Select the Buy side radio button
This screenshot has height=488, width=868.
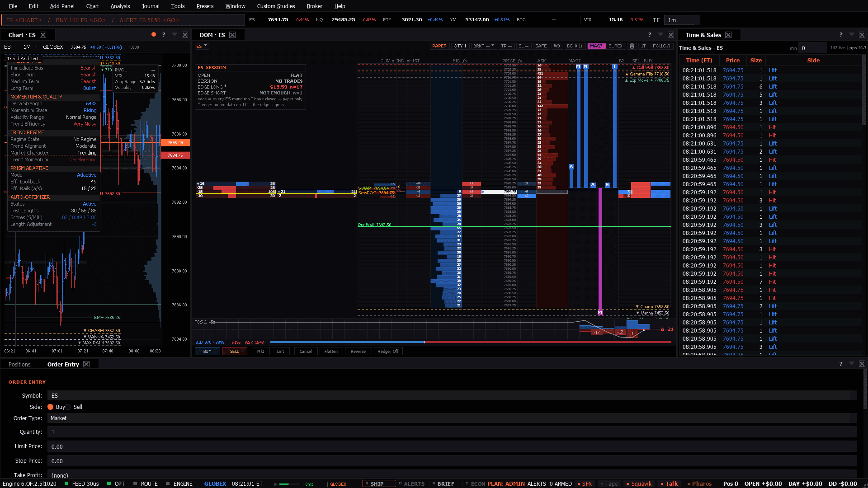click(x=51, y=407)
